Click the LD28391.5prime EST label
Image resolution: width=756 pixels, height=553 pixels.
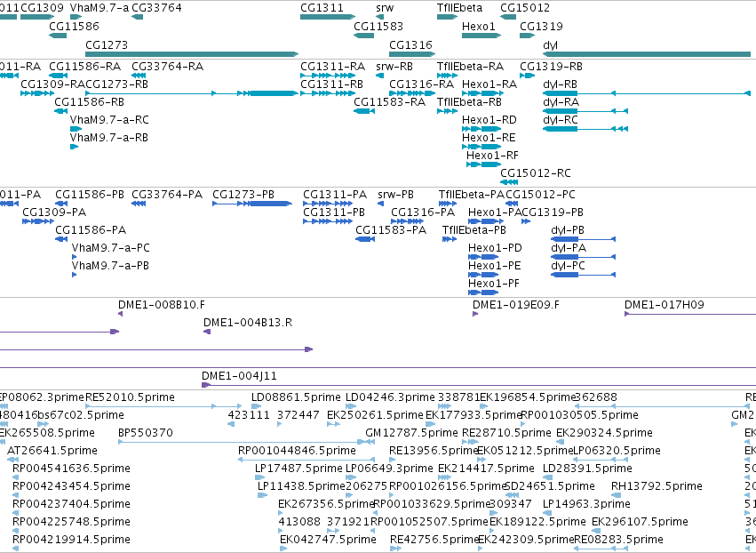587,469
